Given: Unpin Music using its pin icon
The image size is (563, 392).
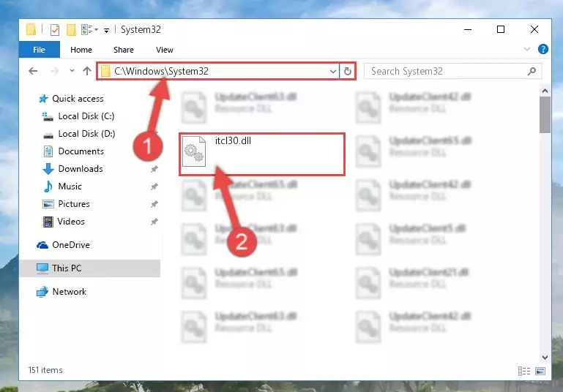Looking at the screenshot, I should [154, 186].
